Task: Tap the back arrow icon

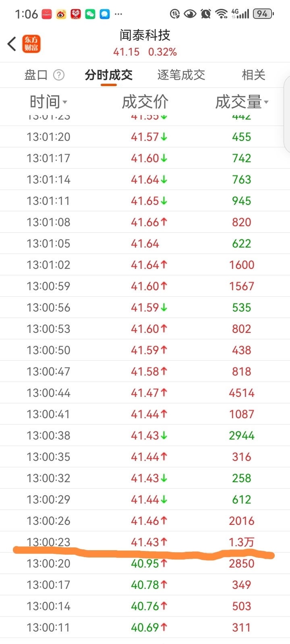Action: click(12, 43)
